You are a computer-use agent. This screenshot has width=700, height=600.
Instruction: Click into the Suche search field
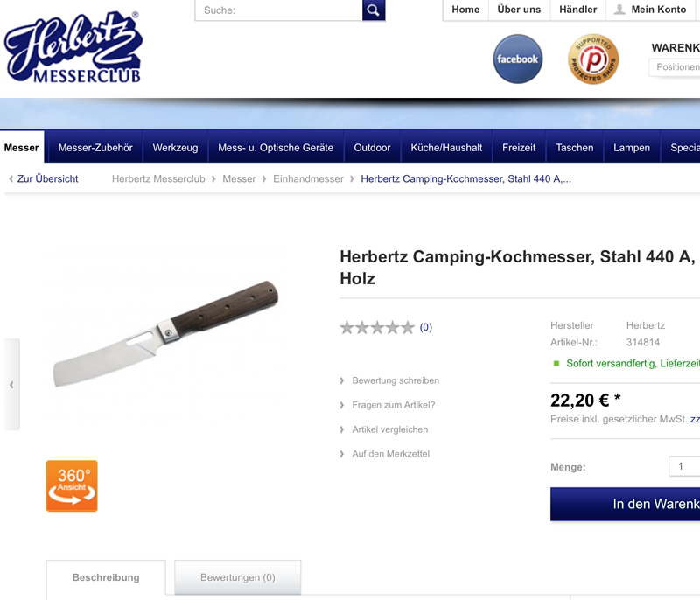tap(278, 10)
